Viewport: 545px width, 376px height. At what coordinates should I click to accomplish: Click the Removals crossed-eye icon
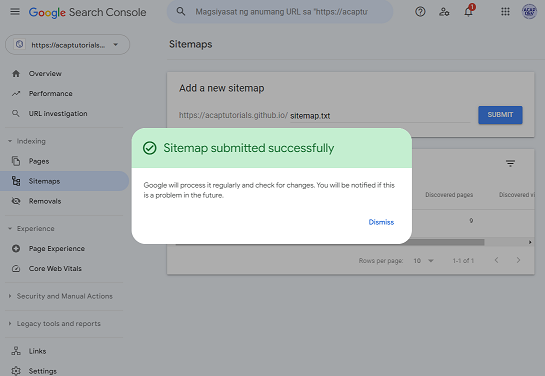click(16, 201)
